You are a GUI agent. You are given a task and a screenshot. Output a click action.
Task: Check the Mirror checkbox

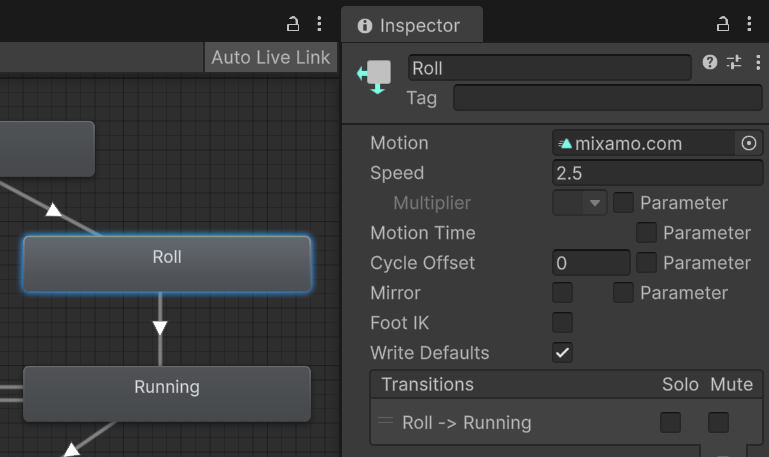click(x=563, y=293)
